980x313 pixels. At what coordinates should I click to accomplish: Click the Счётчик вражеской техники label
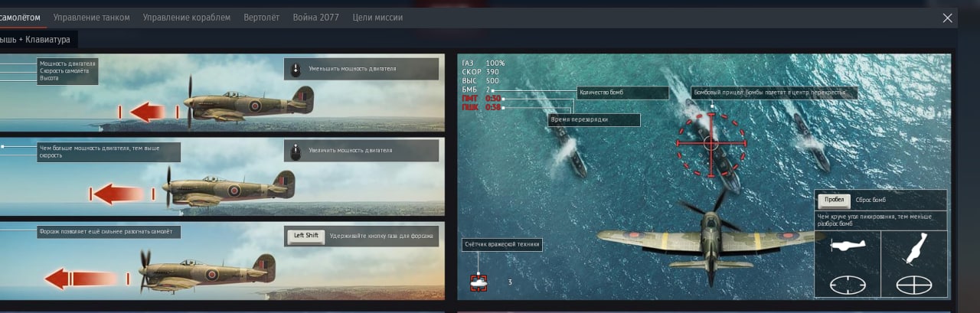click(x=502, y=245)
